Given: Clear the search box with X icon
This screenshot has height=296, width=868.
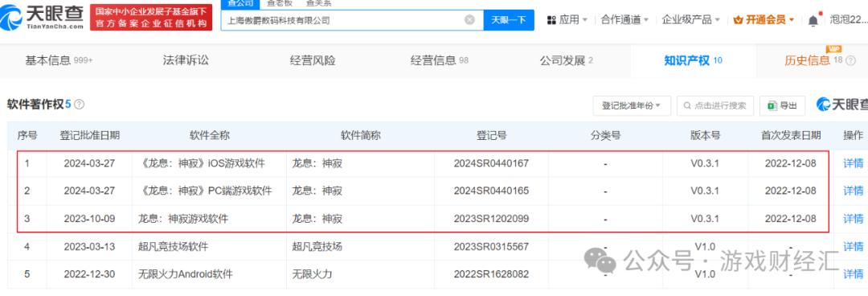Looking at the screenshot, I should click(469, 20).
